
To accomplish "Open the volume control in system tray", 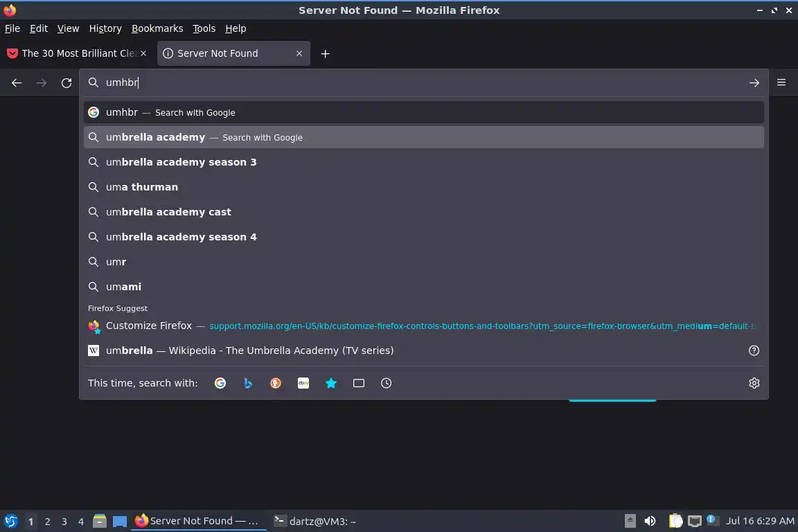I will coord(650,521).
